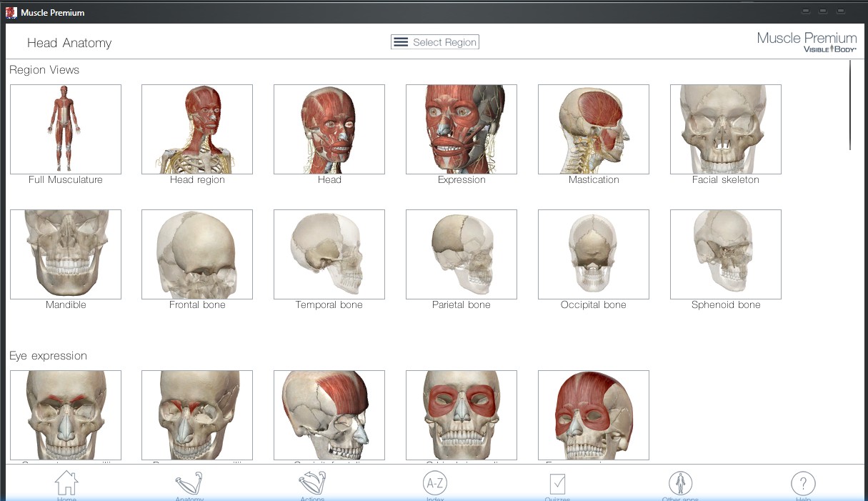Open the Anatomy section icon
The height and width of the screenshot is (501, 868).
click(189, 484)
